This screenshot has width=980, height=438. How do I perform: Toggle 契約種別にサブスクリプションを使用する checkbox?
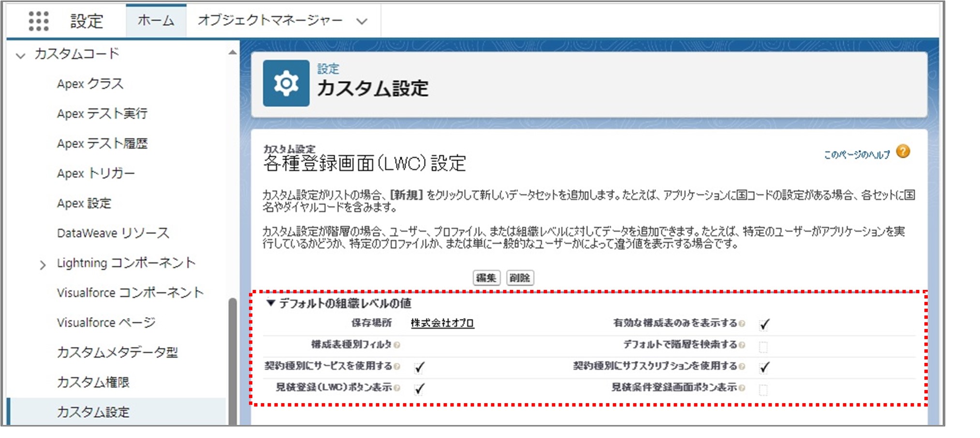click(764, 367)
